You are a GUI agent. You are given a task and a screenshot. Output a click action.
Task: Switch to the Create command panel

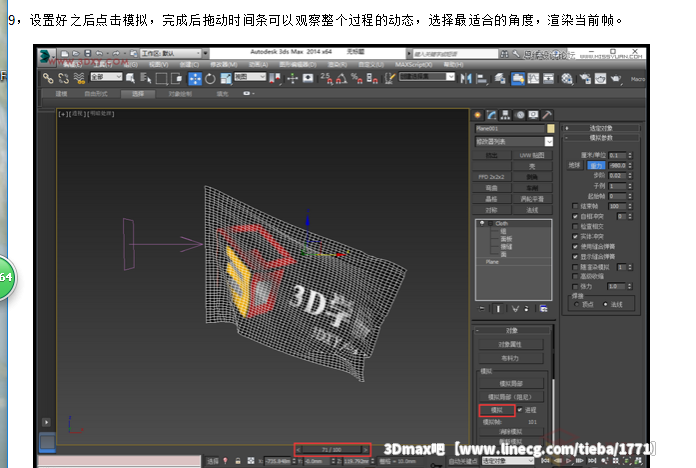[x=478, y=115]
